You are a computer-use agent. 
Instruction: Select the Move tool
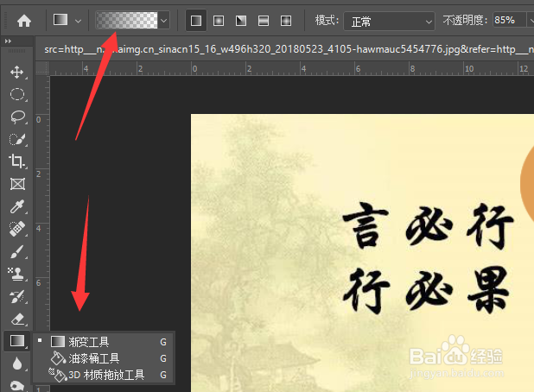[x=17, y=73]
